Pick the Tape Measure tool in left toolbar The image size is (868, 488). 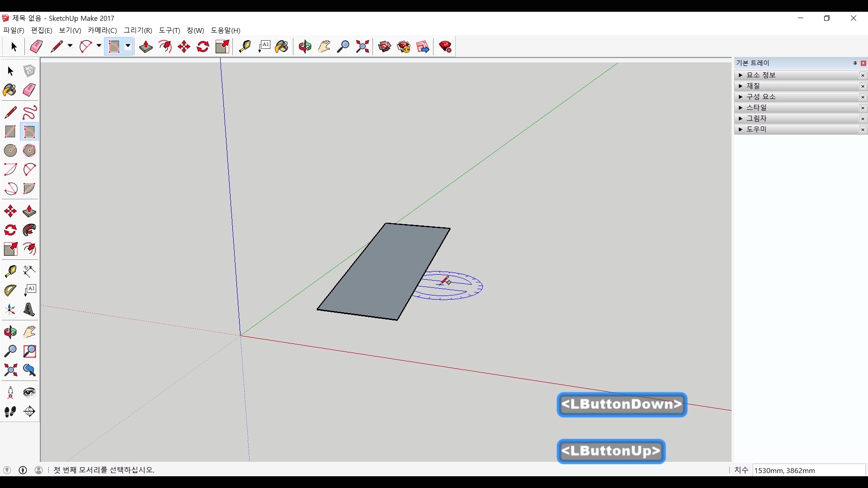[x=10, y=271]
